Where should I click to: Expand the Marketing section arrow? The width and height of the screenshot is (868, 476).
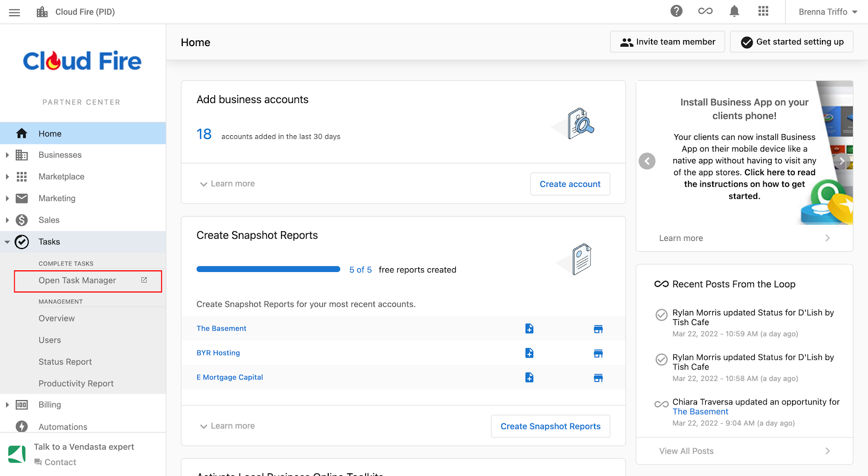pos(7,199)
